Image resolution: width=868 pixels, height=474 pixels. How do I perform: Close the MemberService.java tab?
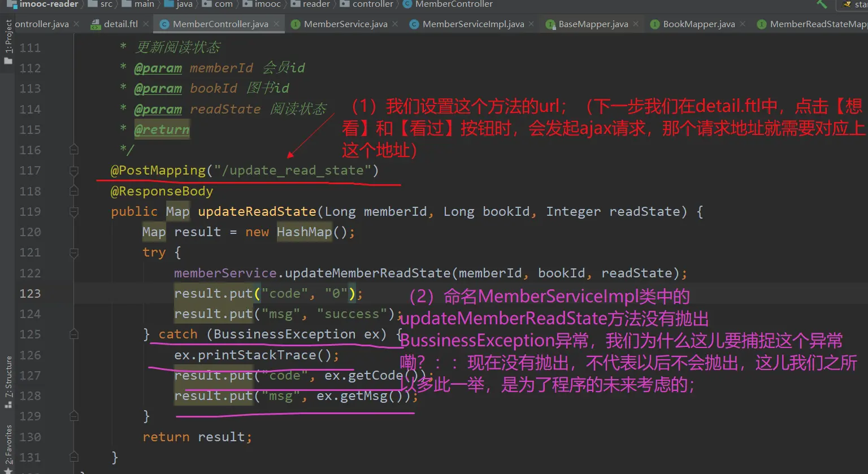point(395,24)
